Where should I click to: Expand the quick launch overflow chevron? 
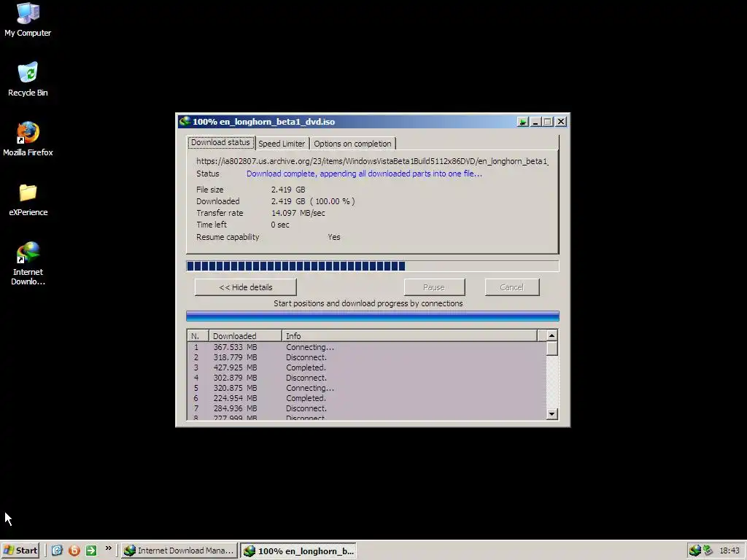(108, 548)
